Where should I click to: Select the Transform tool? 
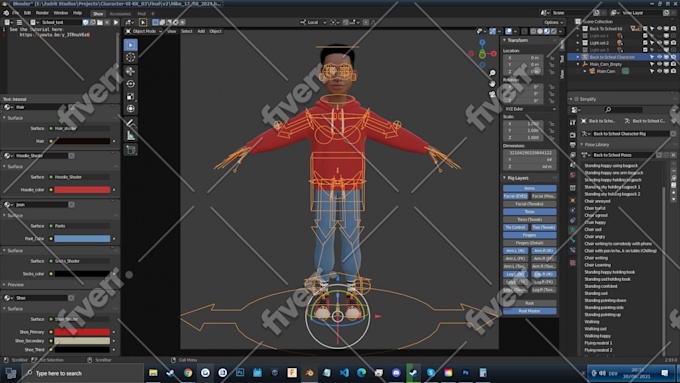pos(131,109)
